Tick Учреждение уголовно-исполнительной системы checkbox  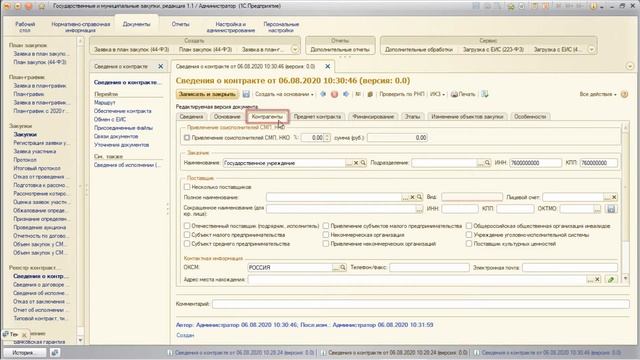(x=469, y=235)
